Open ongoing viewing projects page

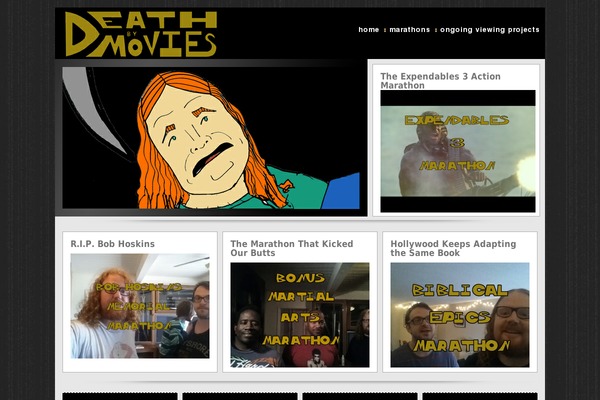tap(489, 30)
